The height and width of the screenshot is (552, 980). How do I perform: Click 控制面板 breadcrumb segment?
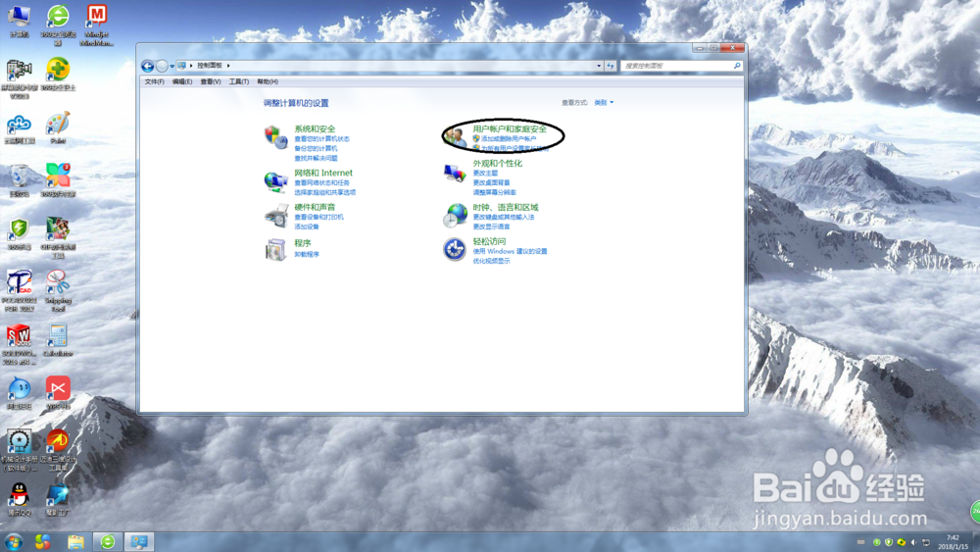pos(210,66)
